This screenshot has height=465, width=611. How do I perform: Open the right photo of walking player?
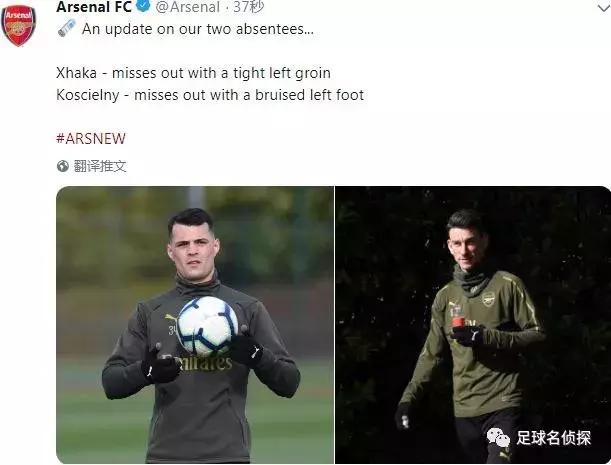(473, 325)
